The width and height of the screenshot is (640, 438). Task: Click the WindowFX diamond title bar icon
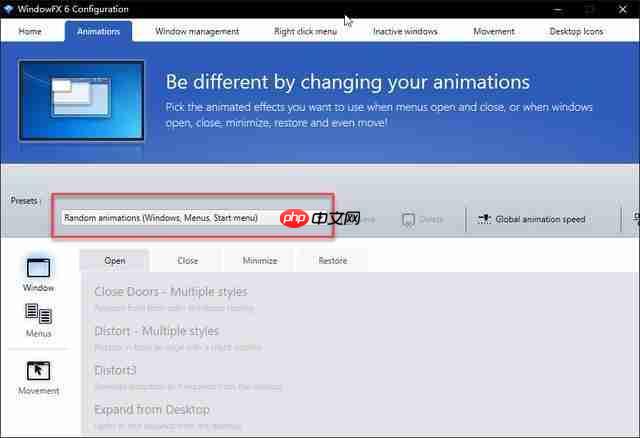[8, 9]
